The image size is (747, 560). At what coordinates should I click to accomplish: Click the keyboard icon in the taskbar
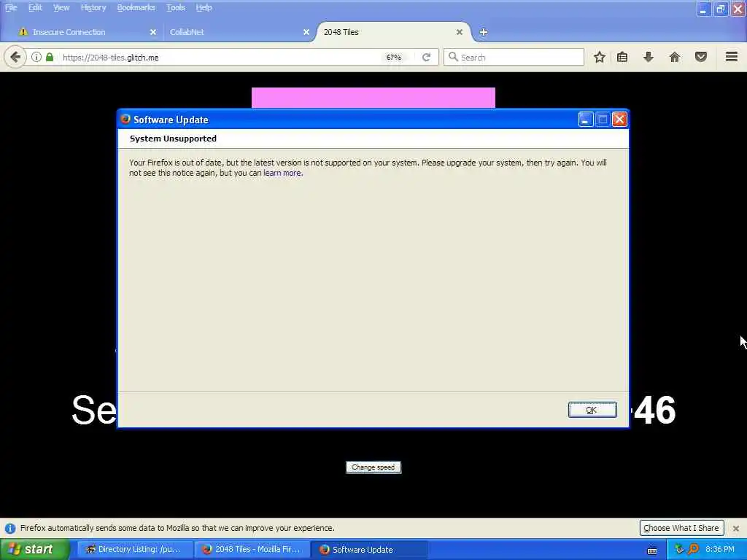652,551
